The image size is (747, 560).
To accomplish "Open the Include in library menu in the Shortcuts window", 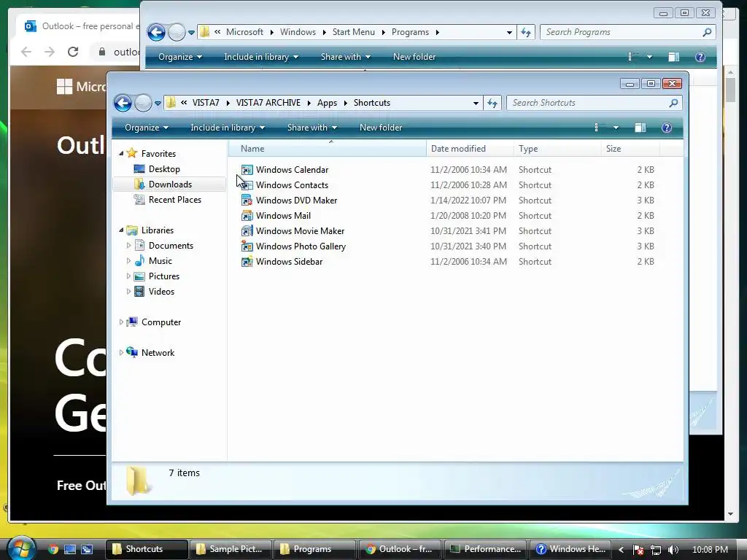I will (228, 128).
